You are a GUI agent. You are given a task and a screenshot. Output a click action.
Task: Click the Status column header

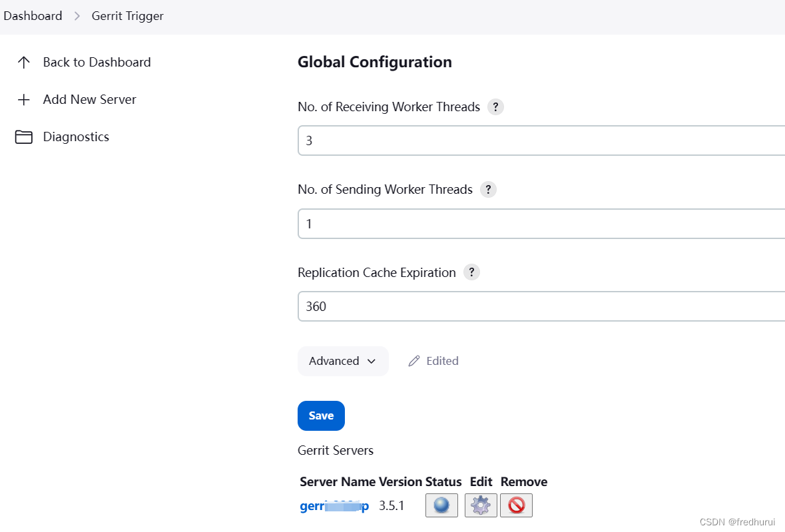click(443, 482)
